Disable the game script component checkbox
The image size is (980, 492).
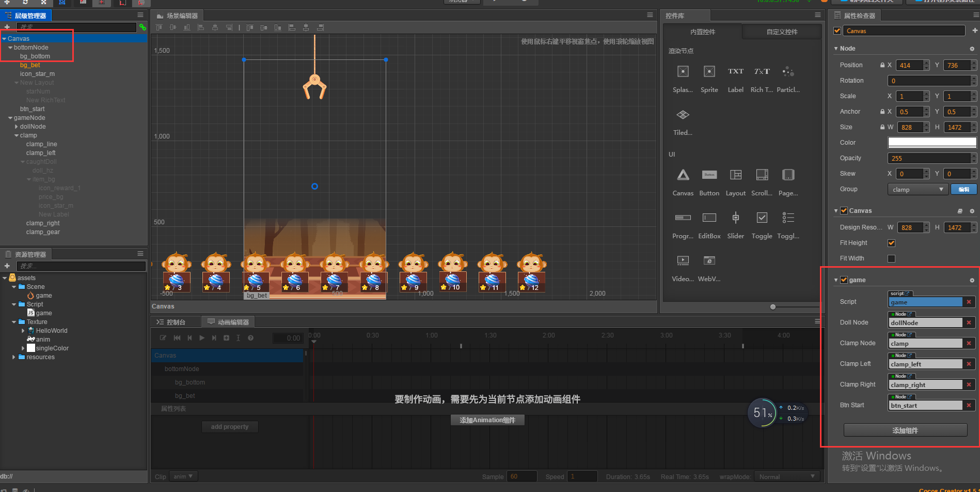point(844,280)
